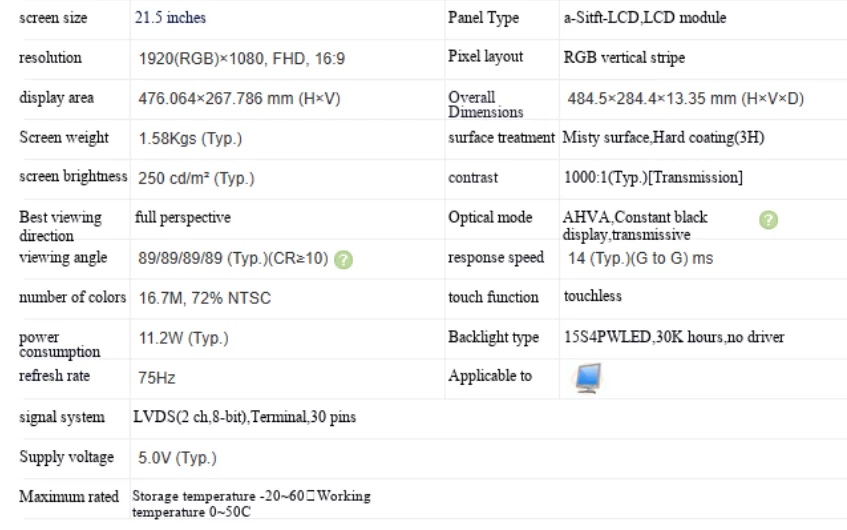Click the monitor icon in Applicable to
This screenshot has height=530, width=847.
pos(588,378)
